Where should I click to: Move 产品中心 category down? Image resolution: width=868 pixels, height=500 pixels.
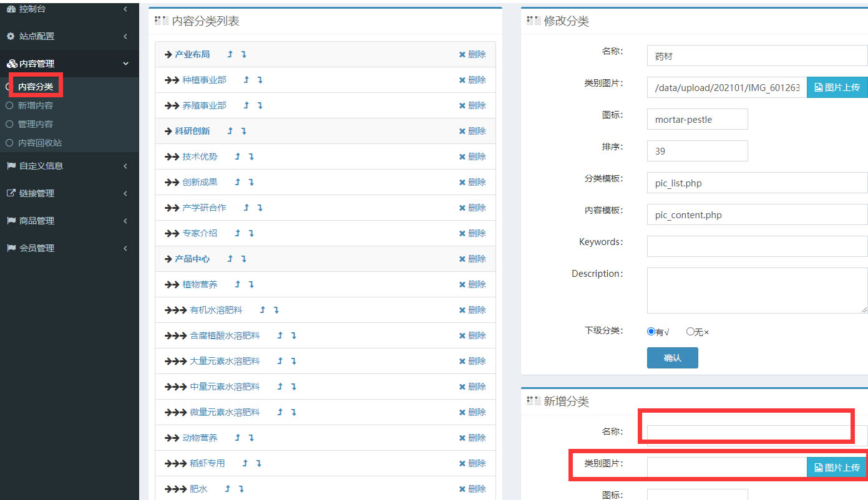(x=243, y=259)
